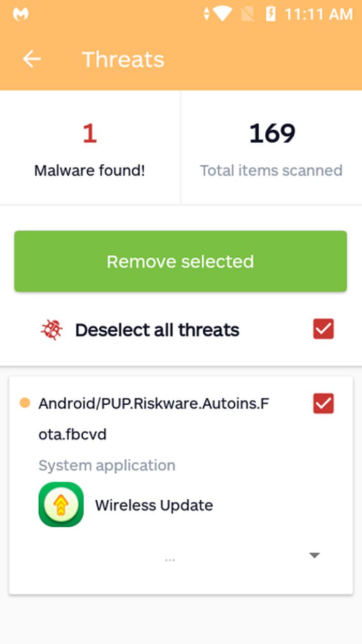
Task: Tap the no-SIM card status icon
Action: 248,14
